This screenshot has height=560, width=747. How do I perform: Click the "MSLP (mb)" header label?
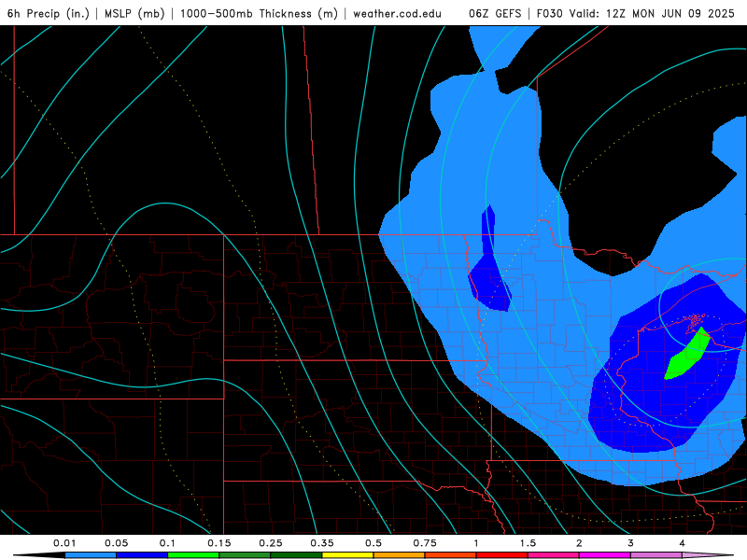tap(134, 13)
